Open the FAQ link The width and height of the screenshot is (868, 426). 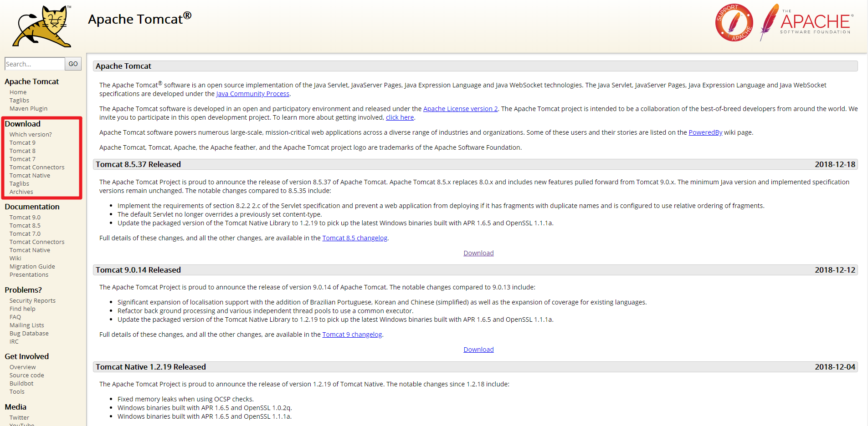(x=15, y=317)
